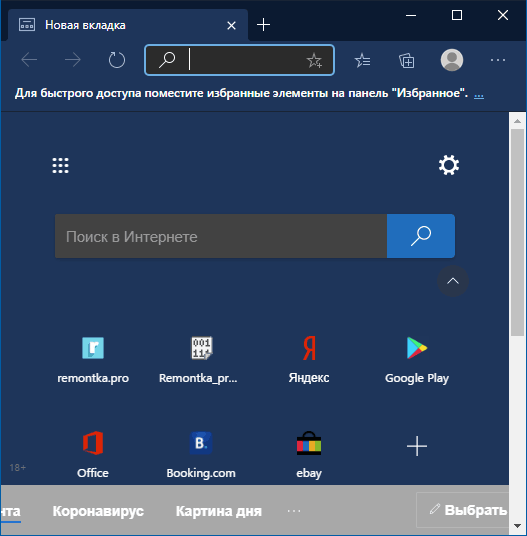
Task: Click the favorites bar hint text
Action: pyautogui.click(x=241, y=93)
